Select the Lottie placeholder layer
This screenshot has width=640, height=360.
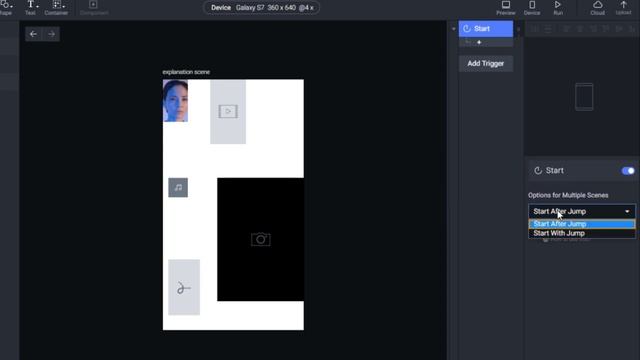184,287
